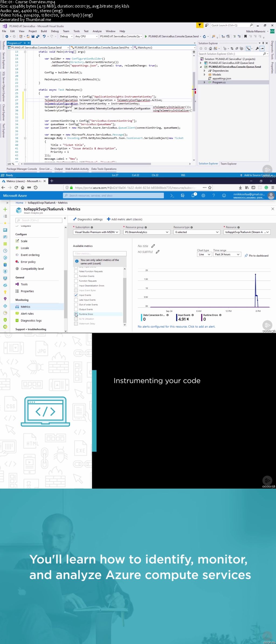Check the Function Events metric
Screen dimensions: 276x644
coord(76,276)
